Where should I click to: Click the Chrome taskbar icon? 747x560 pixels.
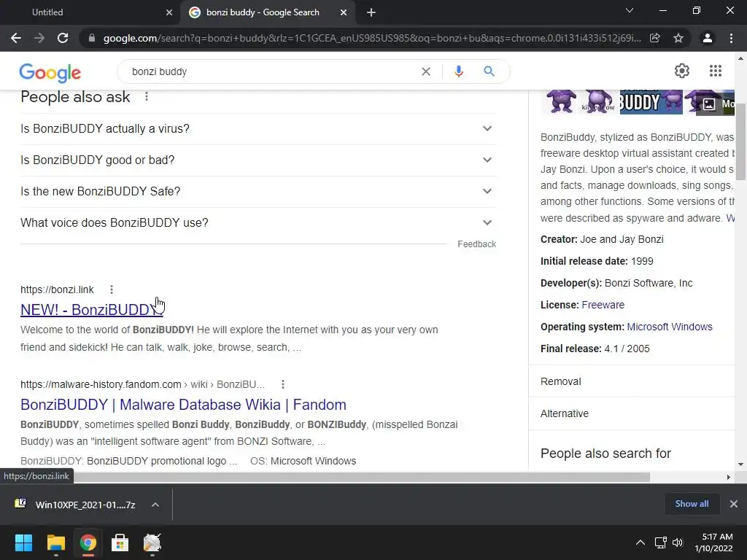88,542
